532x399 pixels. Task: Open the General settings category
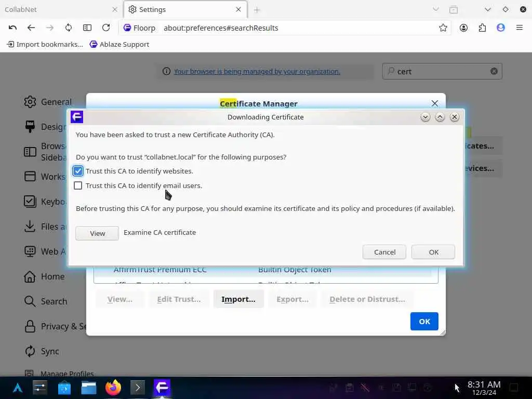[x=47, y=102]
